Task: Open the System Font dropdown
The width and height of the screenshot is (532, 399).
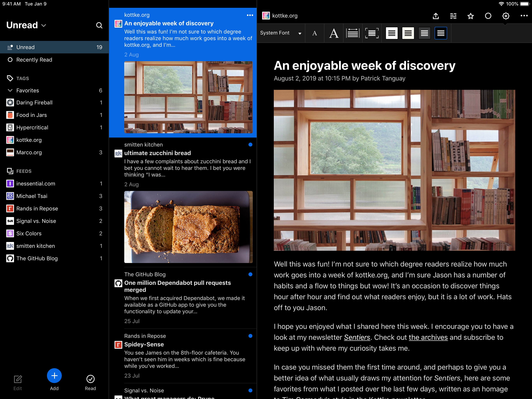Action: [280, 33]
